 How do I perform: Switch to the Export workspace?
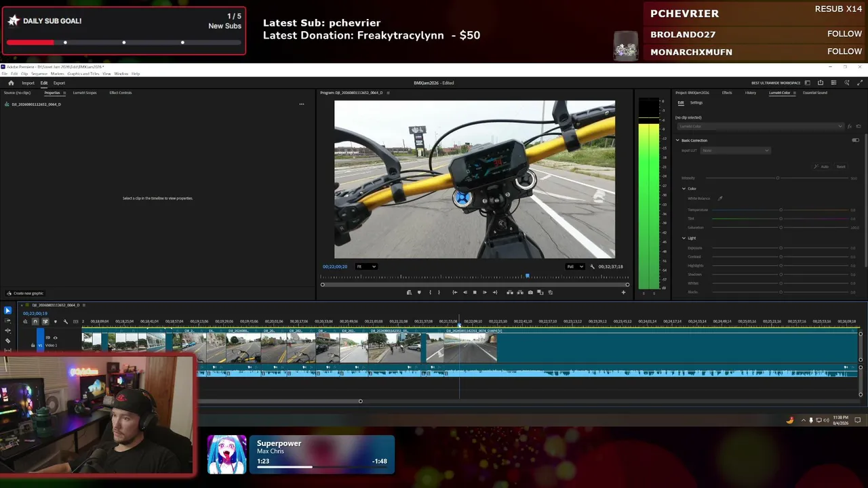point(59,83)
